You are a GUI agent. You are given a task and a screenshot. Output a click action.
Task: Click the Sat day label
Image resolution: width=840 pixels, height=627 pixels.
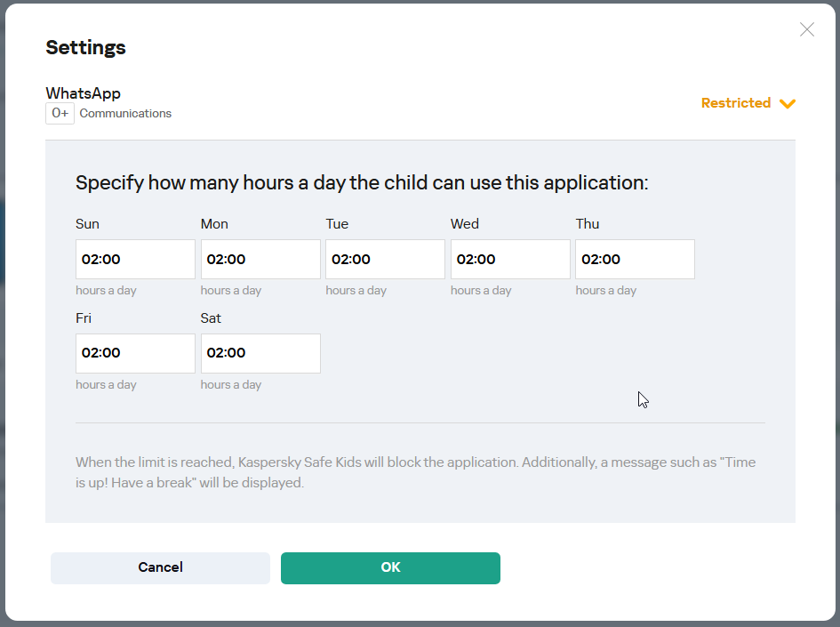[x=211, y=318]
